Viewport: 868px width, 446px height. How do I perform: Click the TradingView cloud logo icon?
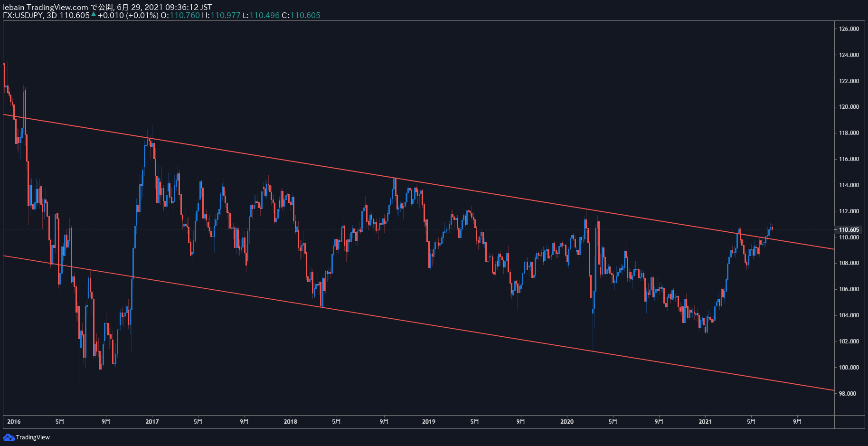[x=9, y=437]
